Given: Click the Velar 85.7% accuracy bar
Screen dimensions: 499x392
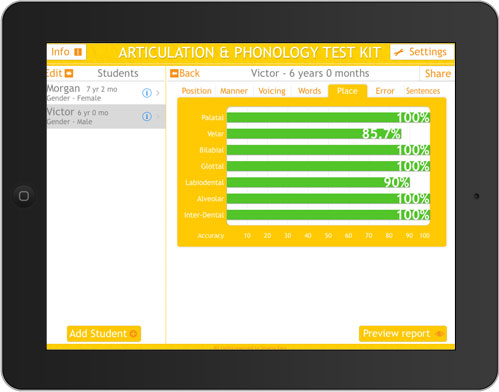Looking at the screenshot, I should 314,134.
